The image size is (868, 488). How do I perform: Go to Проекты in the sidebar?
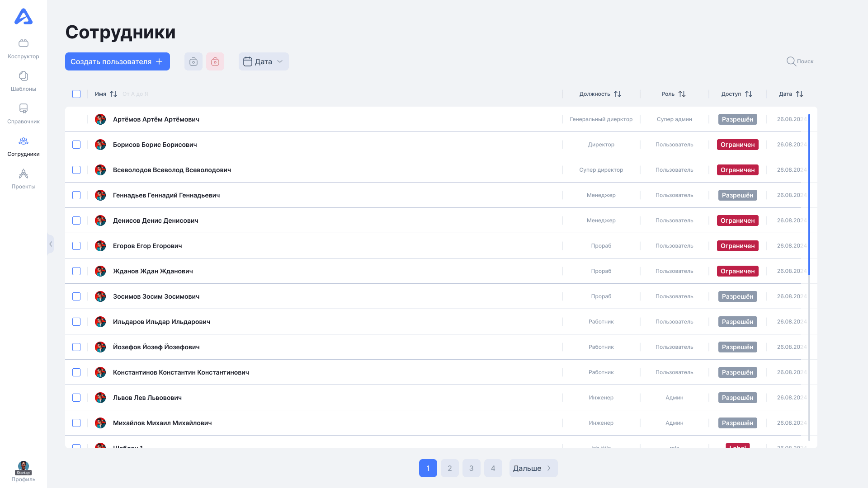(23, 179)
